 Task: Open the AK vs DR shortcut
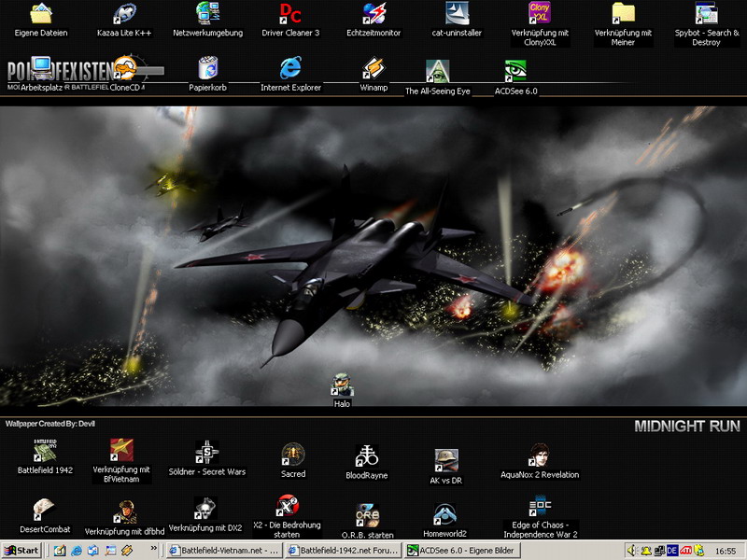click(x=446, y=460)
